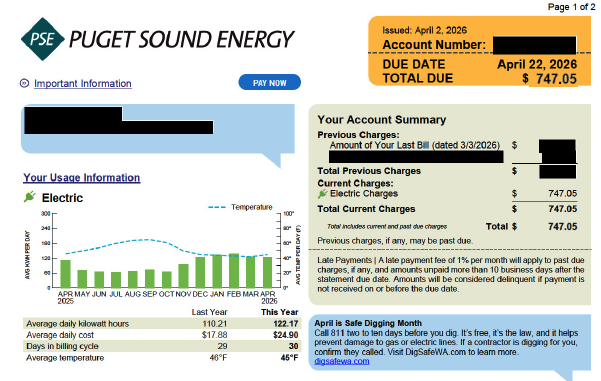Viewport: 601px width, 381px height.
Task: Select the APR 2025 usage bar
Action: pyautogui.click(x=66, y=274)
